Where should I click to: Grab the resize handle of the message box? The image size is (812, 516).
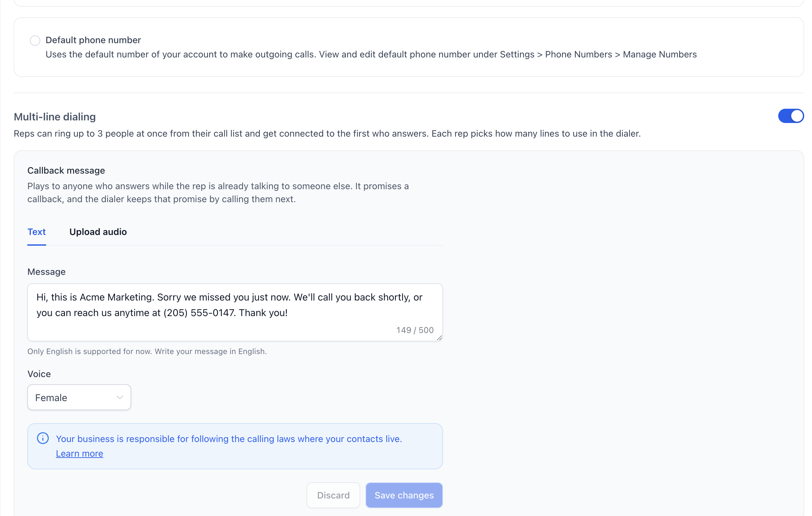(x=439, y=338)
